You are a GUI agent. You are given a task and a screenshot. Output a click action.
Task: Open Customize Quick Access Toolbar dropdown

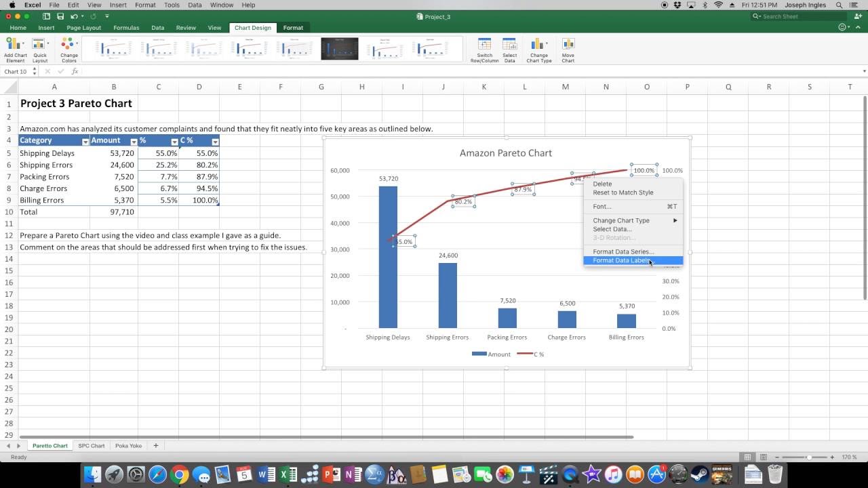107,16
